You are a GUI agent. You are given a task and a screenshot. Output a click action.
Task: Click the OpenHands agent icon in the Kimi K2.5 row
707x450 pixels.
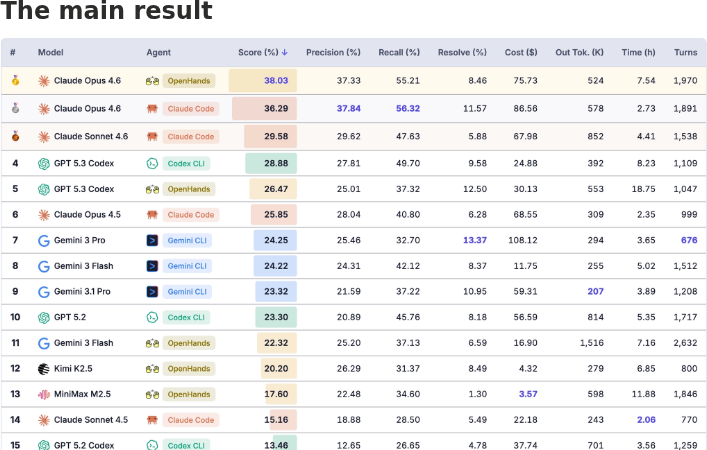[152, 369]
